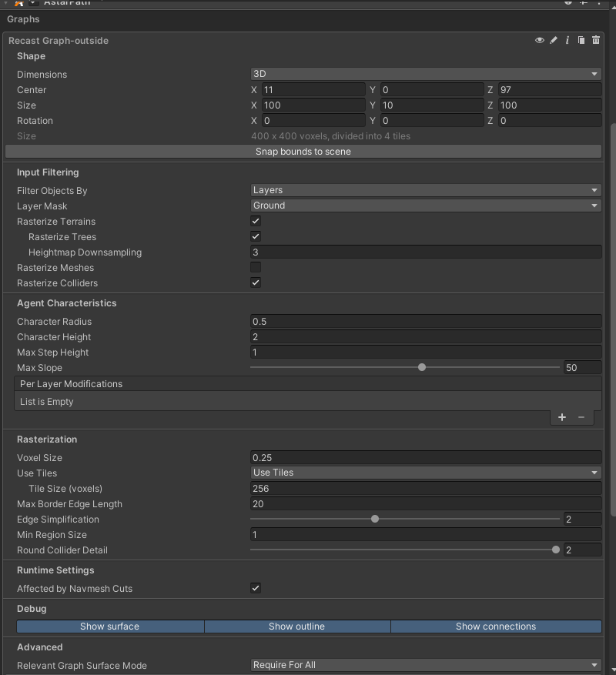Duplicate the Recast Graph with copy icon
Screen dimensions: 616x675
581,40
